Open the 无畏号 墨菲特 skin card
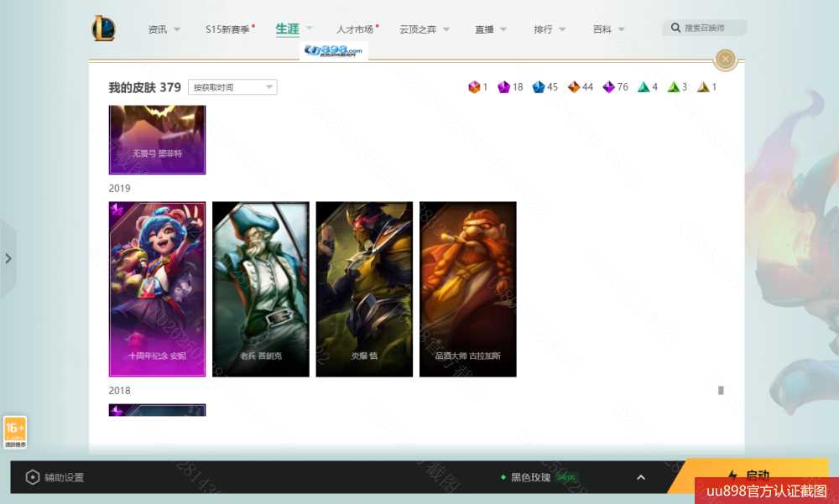839x504 pixels. point(158,140)
